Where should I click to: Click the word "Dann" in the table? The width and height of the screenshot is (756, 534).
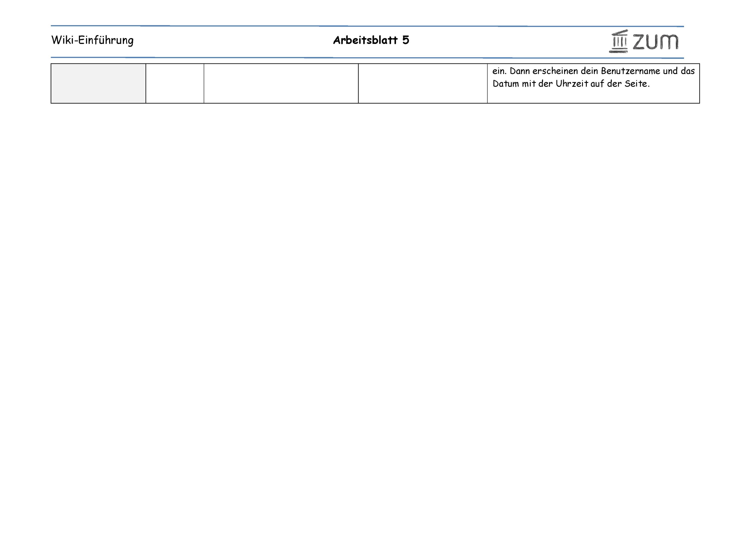click(x=519, y=71)
